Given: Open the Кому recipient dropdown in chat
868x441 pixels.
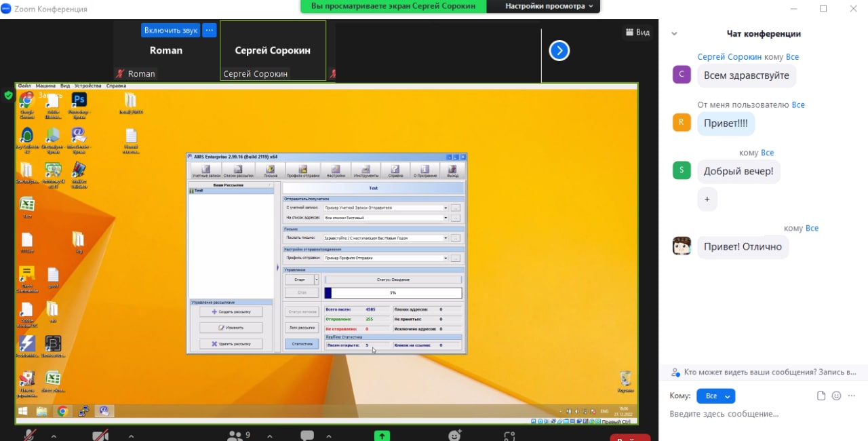Looking at the screenshot, I should (x=716, y=396).
